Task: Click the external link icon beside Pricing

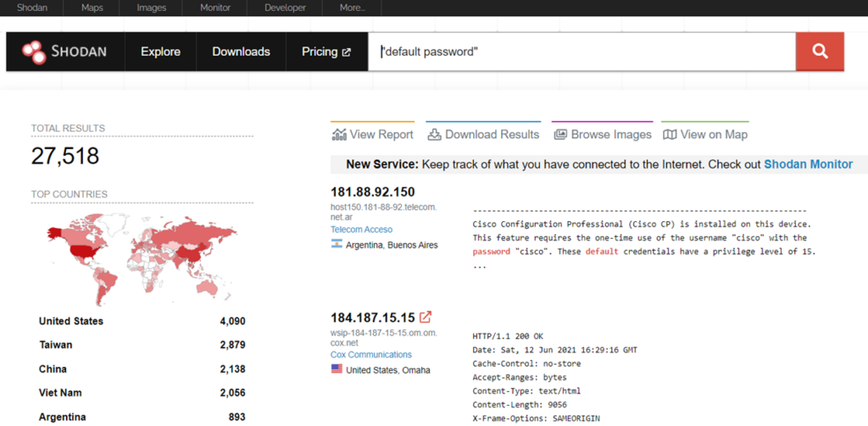Action: coord(347,52)
